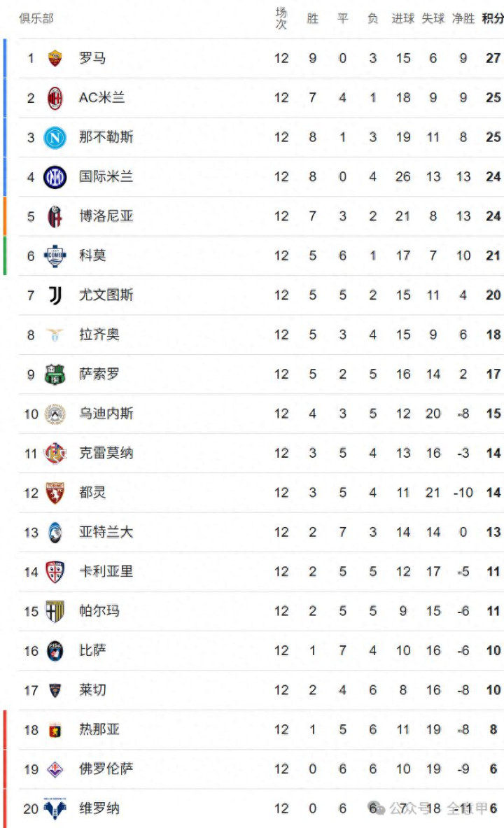Image resolution: width=504 pixels, height=828 pixels.
Task: Click the Sassuolo club crest
Action: (x=55, y=374)
